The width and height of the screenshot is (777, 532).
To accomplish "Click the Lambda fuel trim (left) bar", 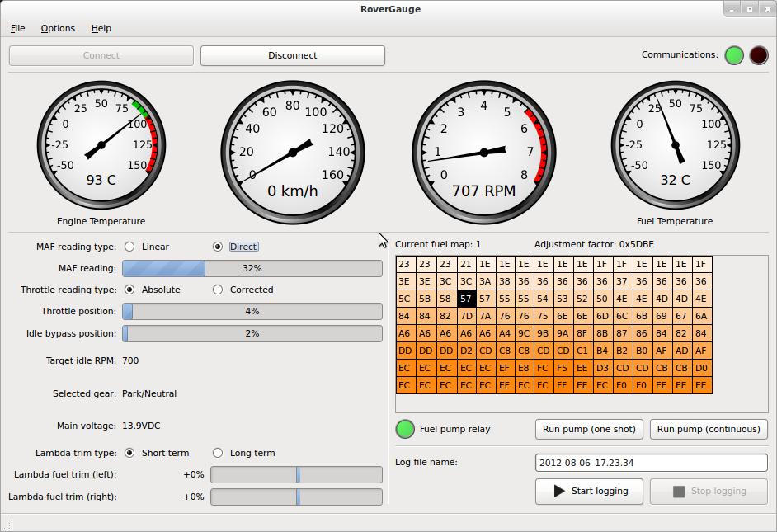I will [296, 474].
